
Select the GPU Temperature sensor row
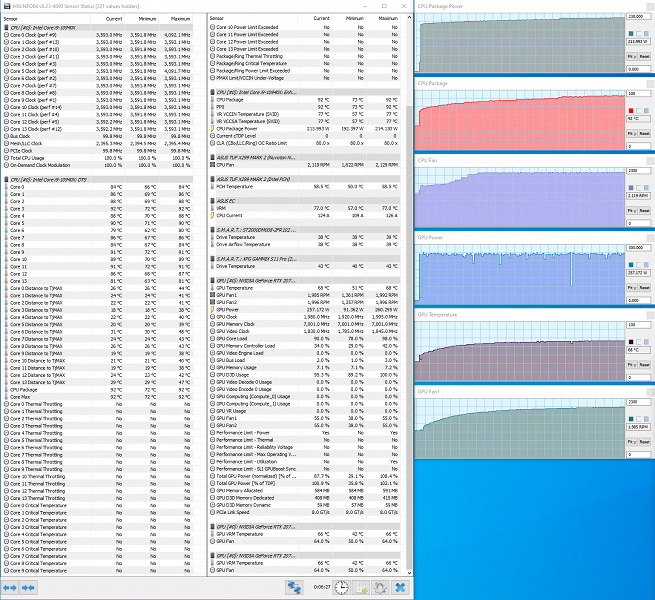coord(304,288)
